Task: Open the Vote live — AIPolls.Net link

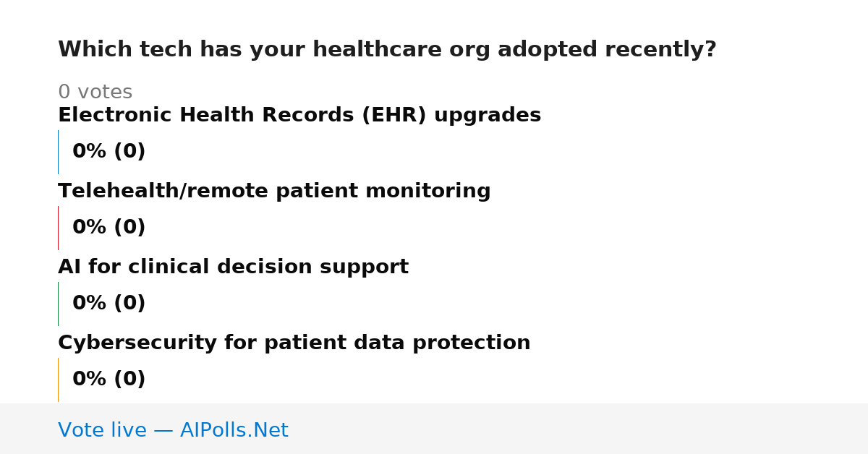Action: click(173, 431)
